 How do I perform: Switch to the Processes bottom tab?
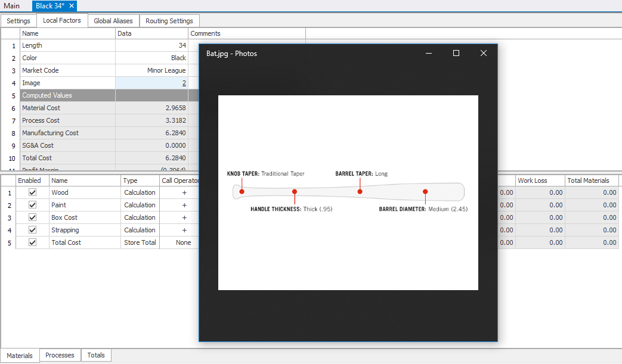point(60,355)
